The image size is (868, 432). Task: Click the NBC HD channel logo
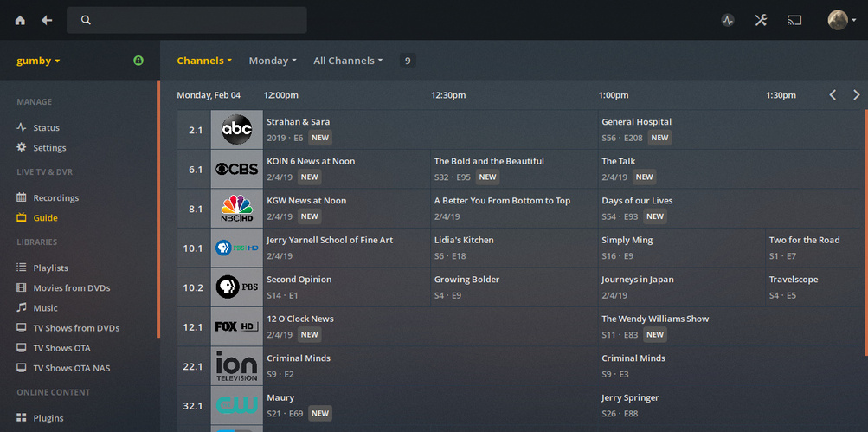(237, 209)
